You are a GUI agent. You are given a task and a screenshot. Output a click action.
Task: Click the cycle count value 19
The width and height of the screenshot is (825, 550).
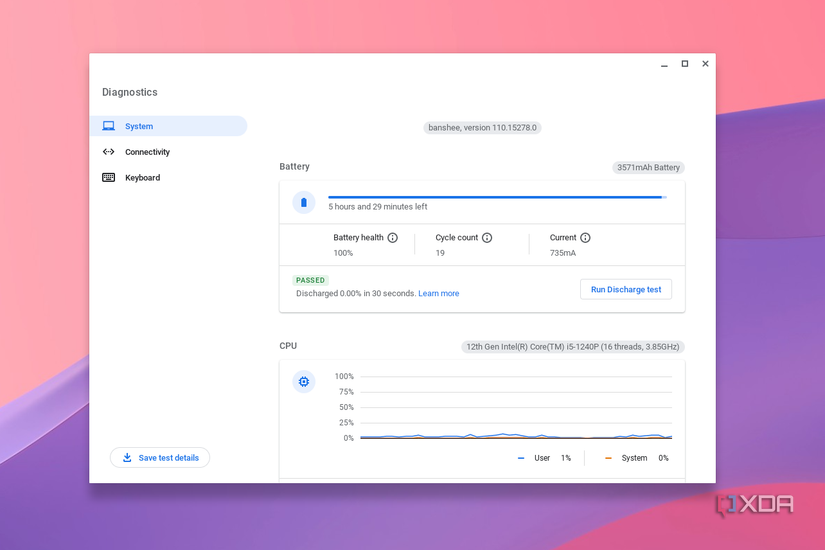point(440,253)
